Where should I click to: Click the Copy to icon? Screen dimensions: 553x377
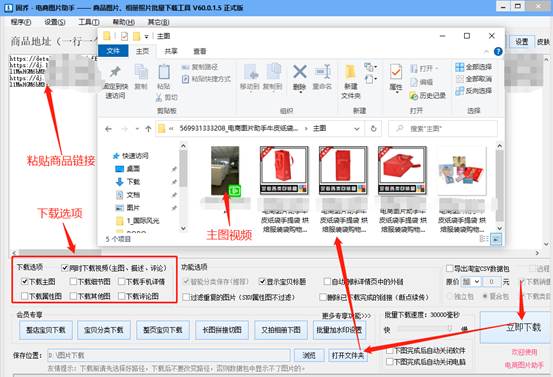tap(273, 72)
